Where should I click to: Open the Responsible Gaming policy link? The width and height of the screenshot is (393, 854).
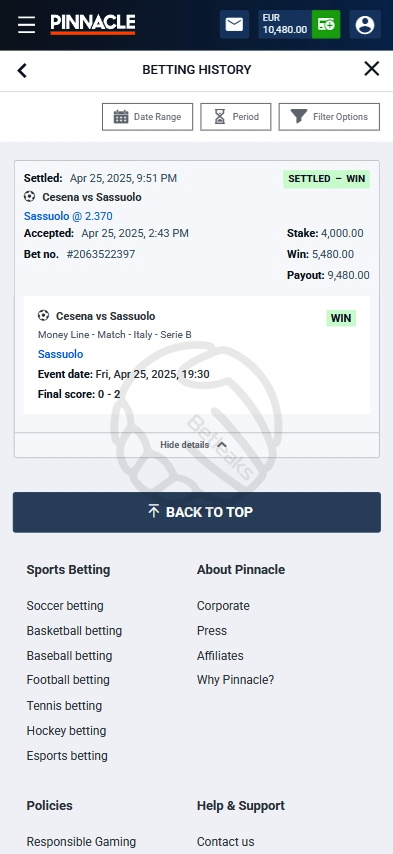point(81,841)
